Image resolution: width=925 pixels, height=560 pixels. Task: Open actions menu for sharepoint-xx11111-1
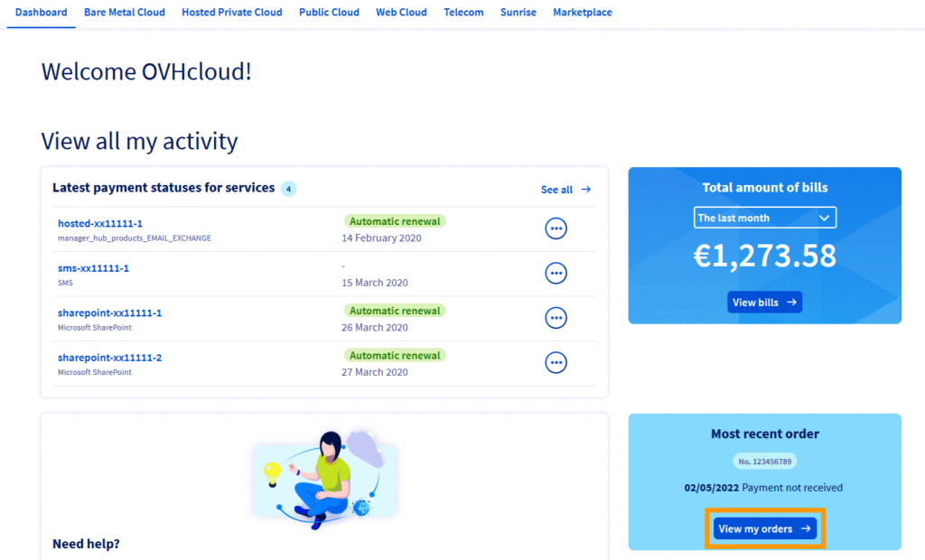click(556, 318)
